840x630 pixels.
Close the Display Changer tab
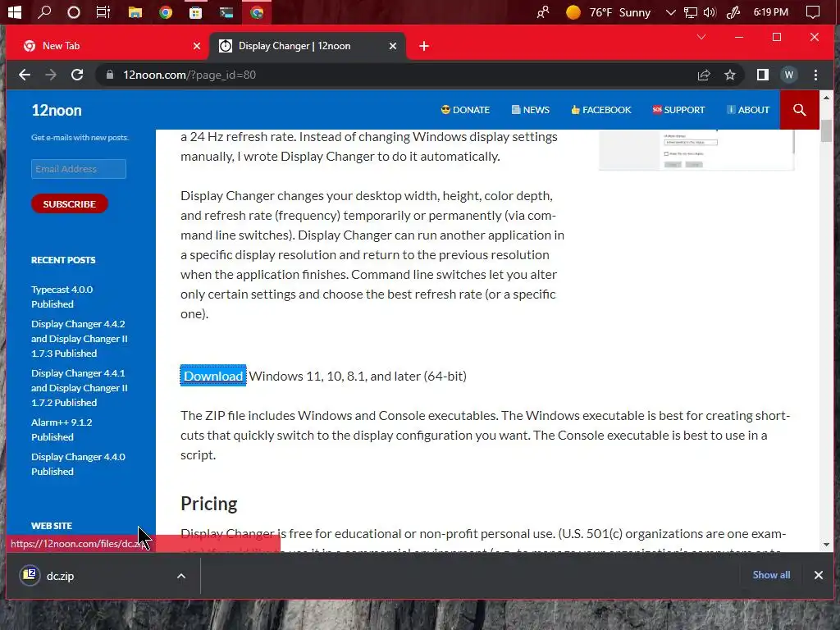[393, 46]
